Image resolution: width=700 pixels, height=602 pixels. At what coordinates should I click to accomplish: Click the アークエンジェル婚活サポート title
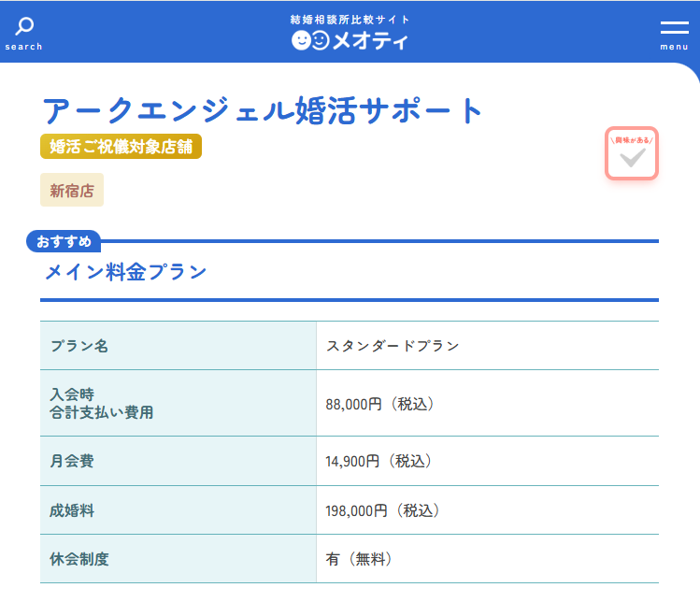(x=262, y=110)
